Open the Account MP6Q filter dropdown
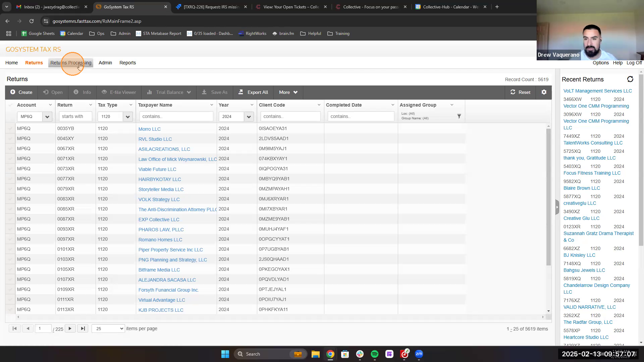644x362 pixels. coord(47,117)
